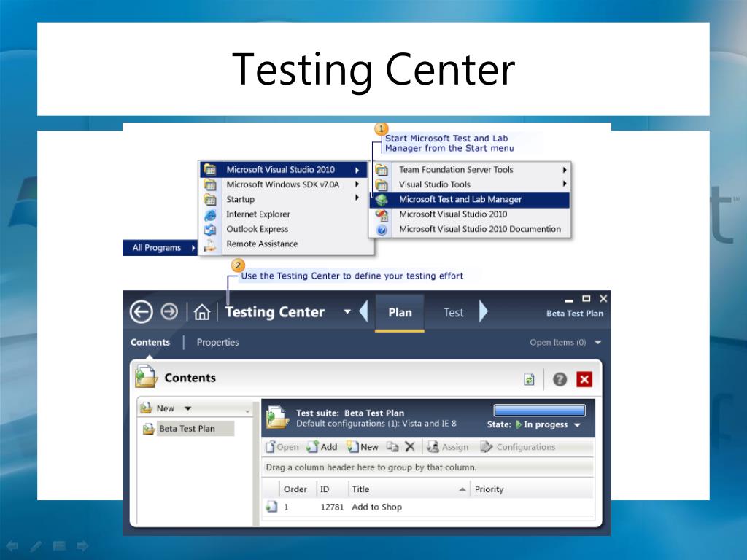
Task: Click the delete X icon in toolbar
Action: click(410, 447)
